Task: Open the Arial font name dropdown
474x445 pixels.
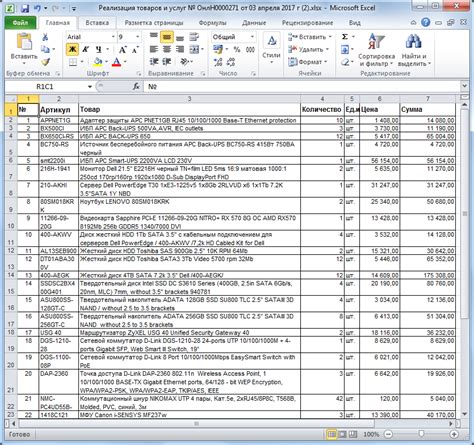Action: coord(113,37)
